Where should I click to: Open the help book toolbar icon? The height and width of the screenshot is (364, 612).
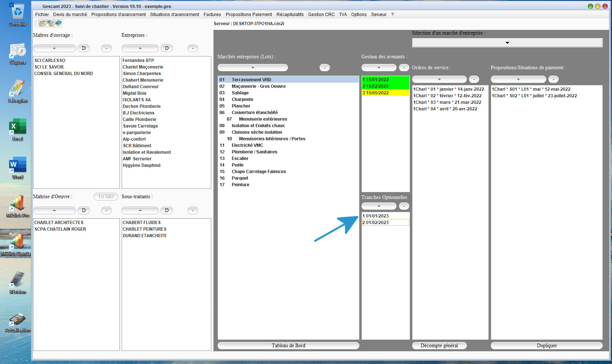pyautogui.click(x=58, y=23)
